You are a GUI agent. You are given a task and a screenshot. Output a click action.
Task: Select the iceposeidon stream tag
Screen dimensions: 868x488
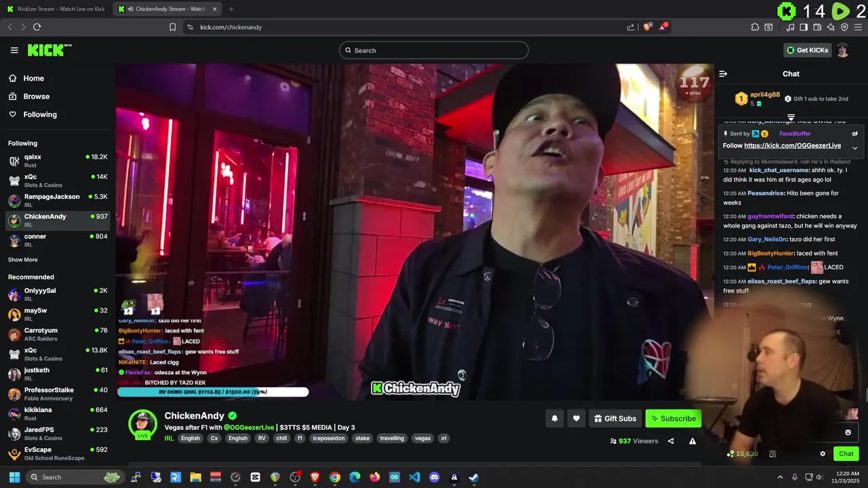tap(329, 439)
